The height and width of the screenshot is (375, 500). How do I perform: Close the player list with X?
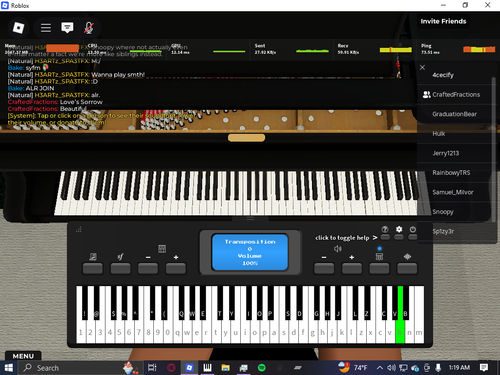tap(422, 67)
